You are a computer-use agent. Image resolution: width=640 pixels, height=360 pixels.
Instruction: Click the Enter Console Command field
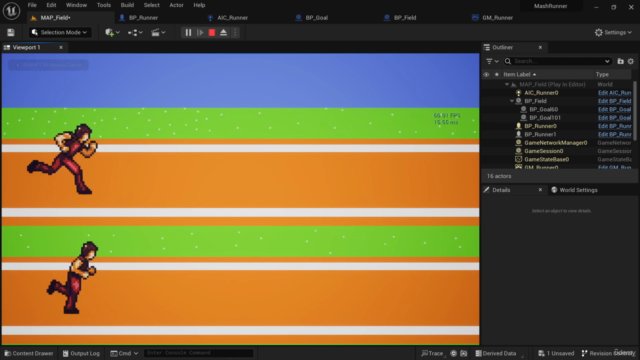[x=198, y=353]
